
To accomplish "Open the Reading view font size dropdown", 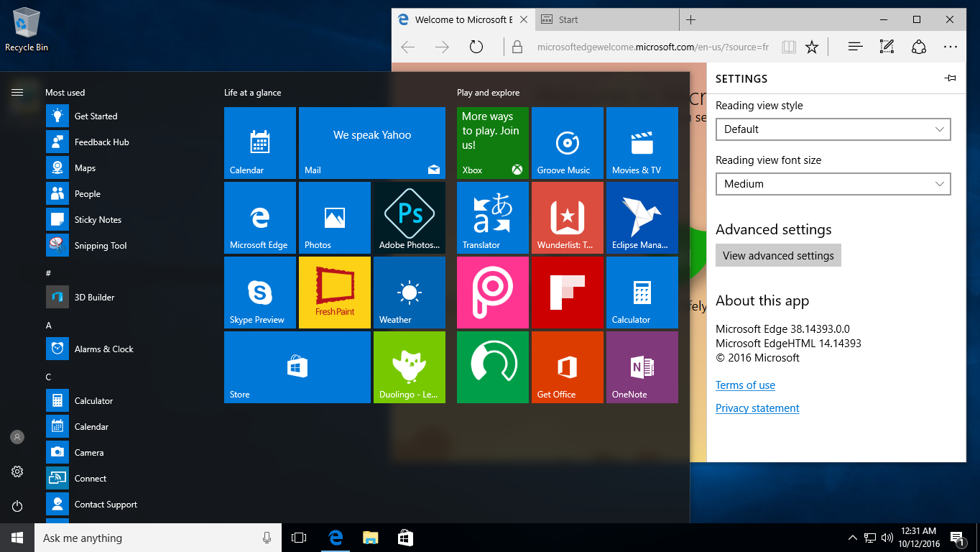I will (833, 184).
